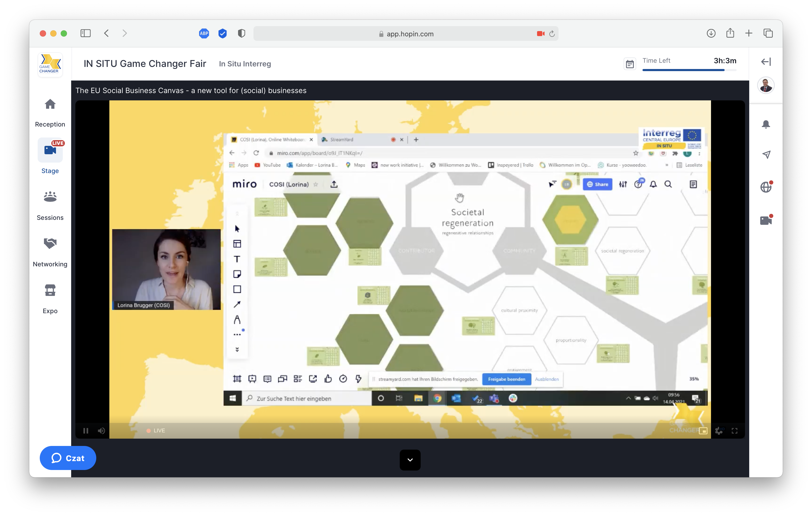Open the Czat chat button
This screenshot has height=516, width=812.
coord(68,458)
